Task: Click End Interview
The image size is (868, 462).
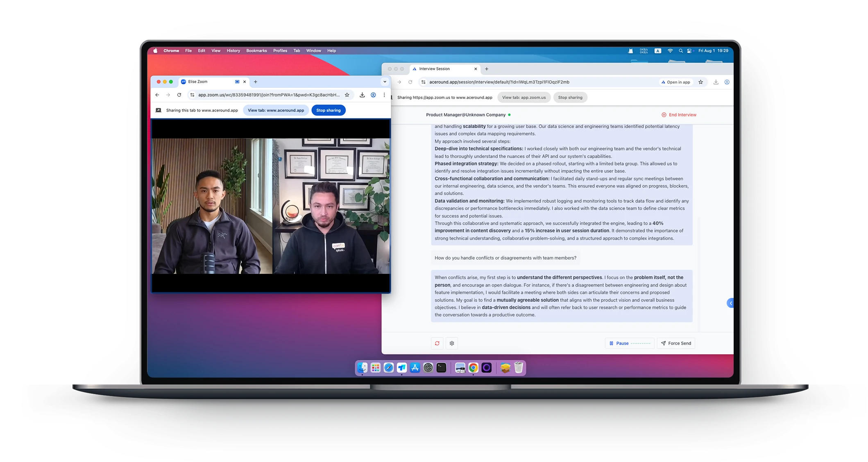Action: click(x=679, y=115)
